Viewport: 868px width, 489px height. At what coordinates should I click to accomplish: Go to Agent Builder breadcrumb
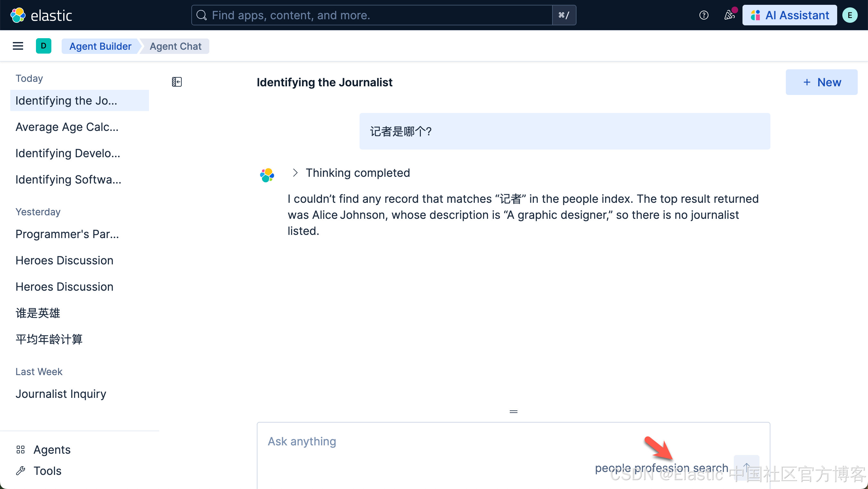[100, 46]
